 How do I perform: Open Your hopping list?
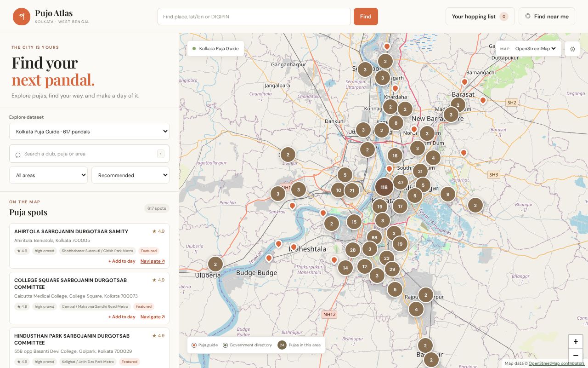pyautogui.click(x=480, y=17)
